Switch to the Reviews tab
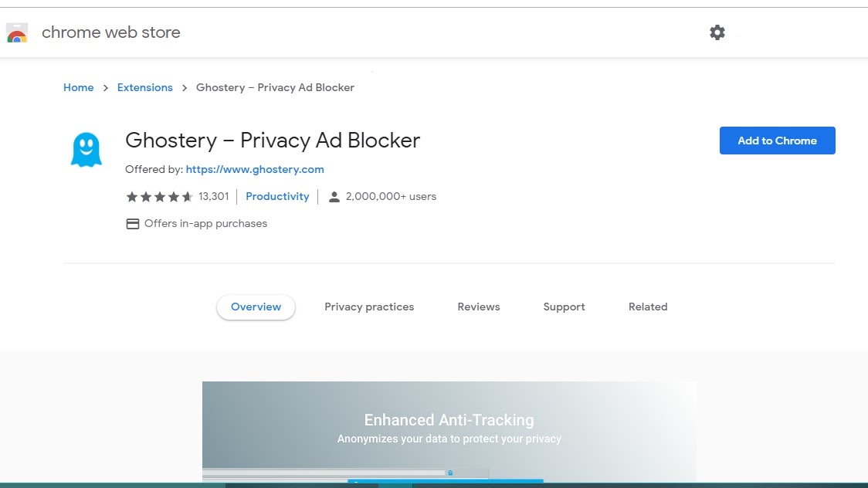This screenshot has width=868, height=488. [478, 307]
